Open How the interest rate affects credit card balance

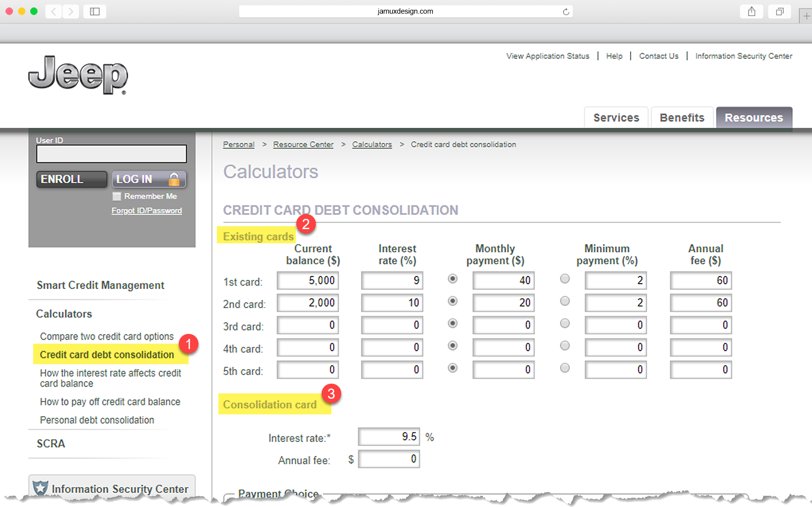[111, 378]
